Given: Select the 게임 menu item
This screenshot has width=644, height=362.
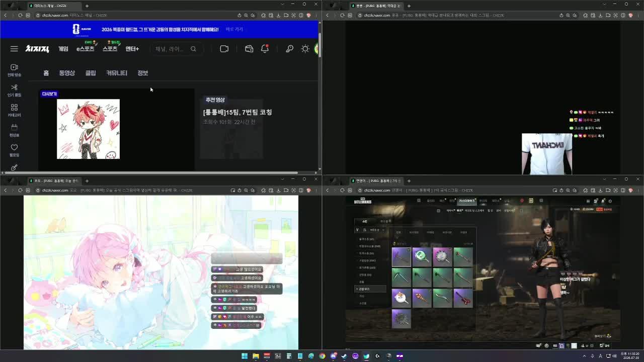Looking at the screenshot, I should [63, 49].
